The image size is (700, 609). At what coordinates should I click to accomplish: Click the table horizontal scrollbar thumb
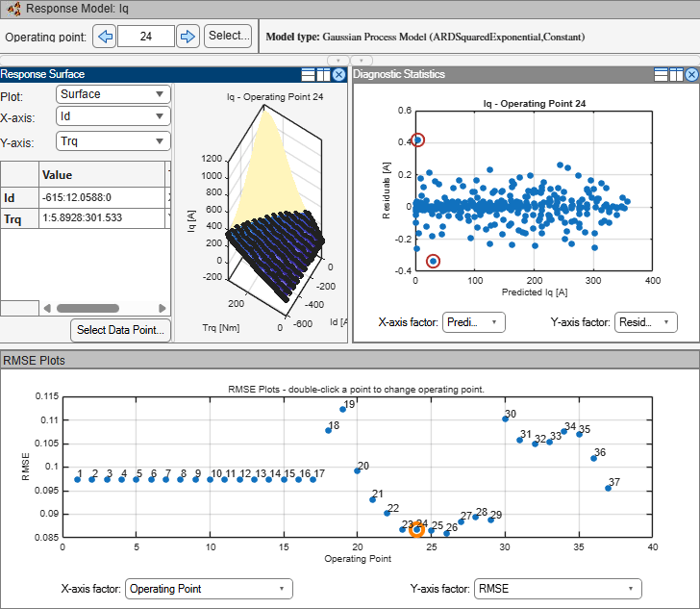[x=87, y=308]
